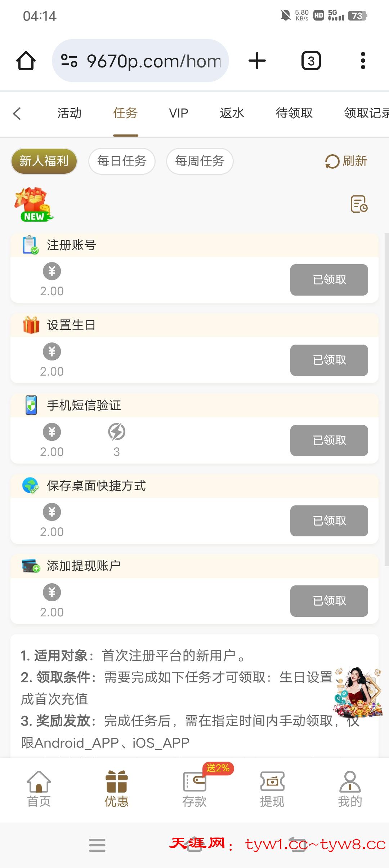The height and width of the screenshot is (868, 389).
Task: Tap the 已领取 button for 注册账号
Action: (329, 280)
